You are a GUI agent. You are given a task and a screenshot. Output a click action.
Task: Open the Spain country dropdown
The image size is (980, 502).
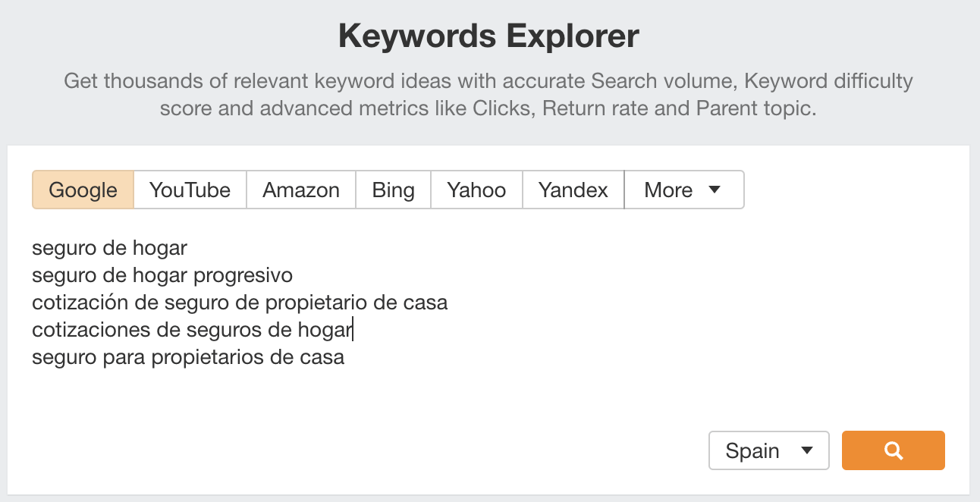point(768,450)
